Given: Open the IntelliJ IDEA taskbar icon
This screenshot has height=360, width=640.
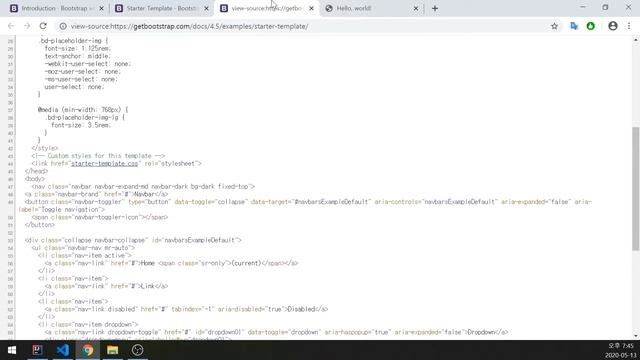Looking at the screenshot, I should point(37,350).
